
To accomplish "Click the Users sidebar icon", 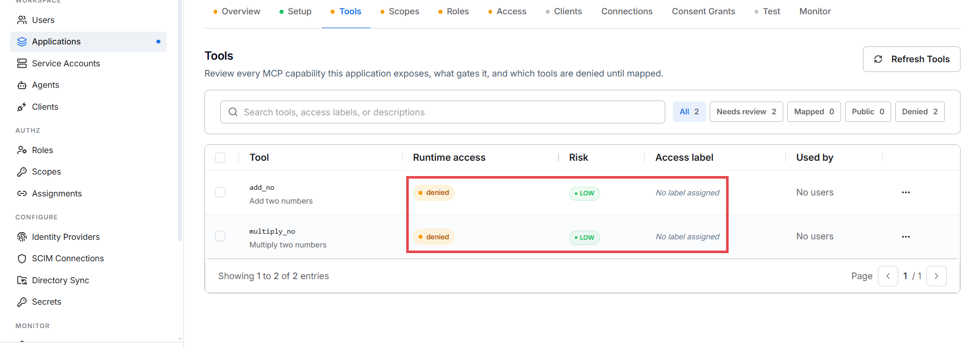I will (x=22, y=20).
